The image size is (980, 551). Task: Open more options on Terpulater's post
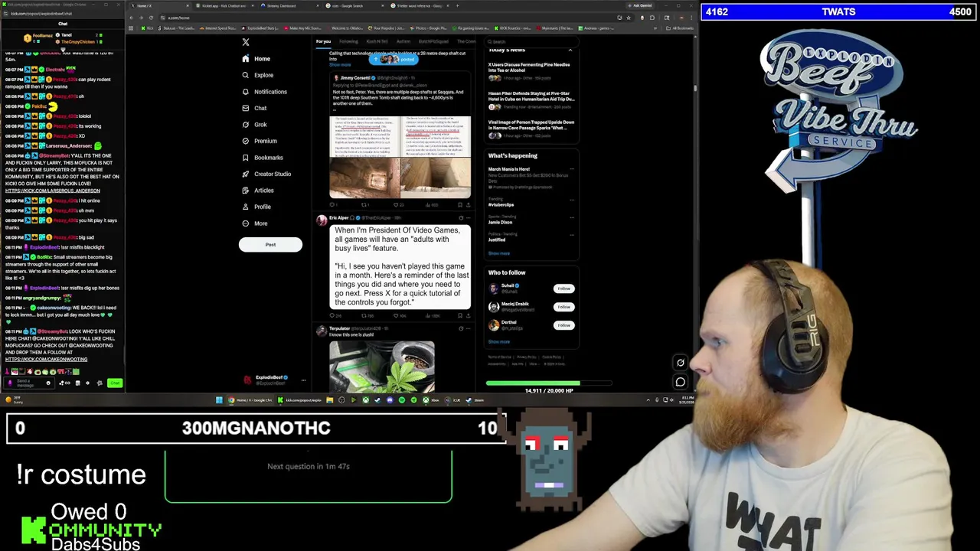click(468, 328)
